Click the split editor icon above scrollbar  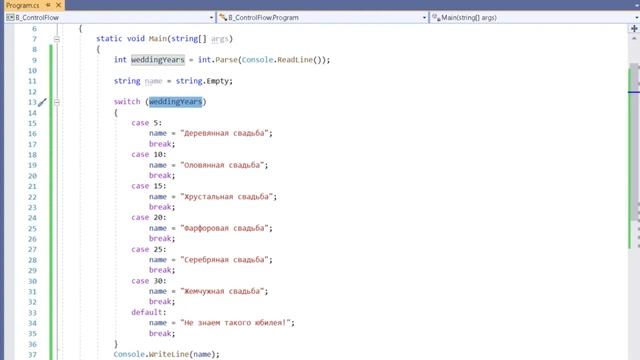(x=634, y=29)
